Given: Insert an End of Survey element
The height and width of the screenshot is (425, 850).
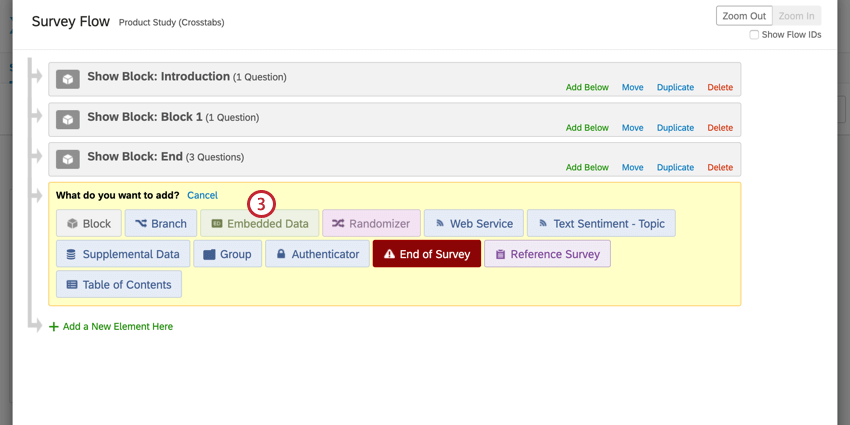Looking at the screenshot, I should tap(426, 254).
